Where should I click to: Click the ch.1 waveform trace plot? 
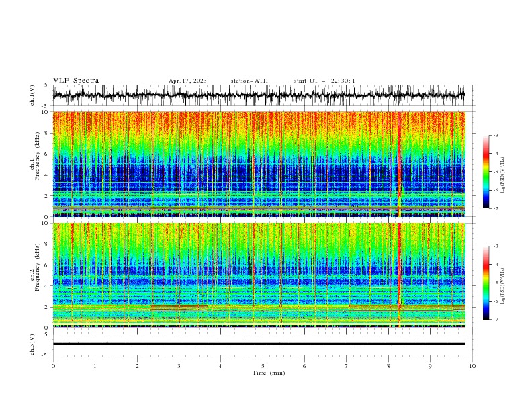259,95
